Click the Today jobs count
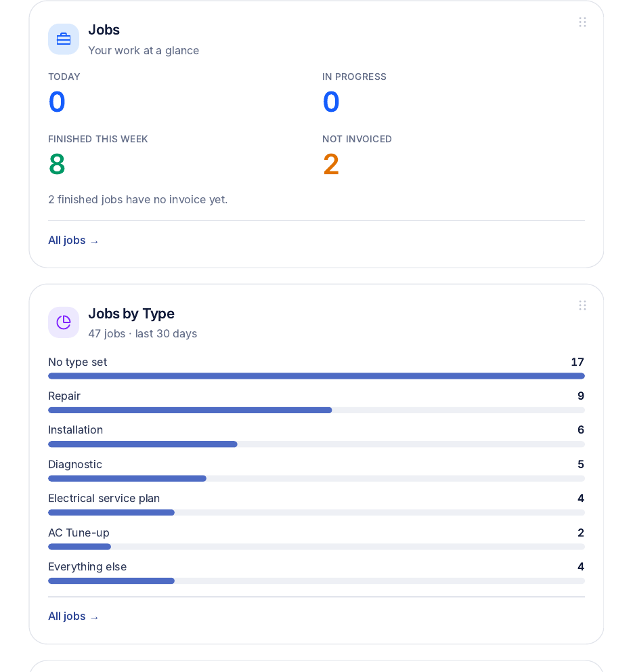The width and height of the screenshot is (633, 672). click(57, 102)
